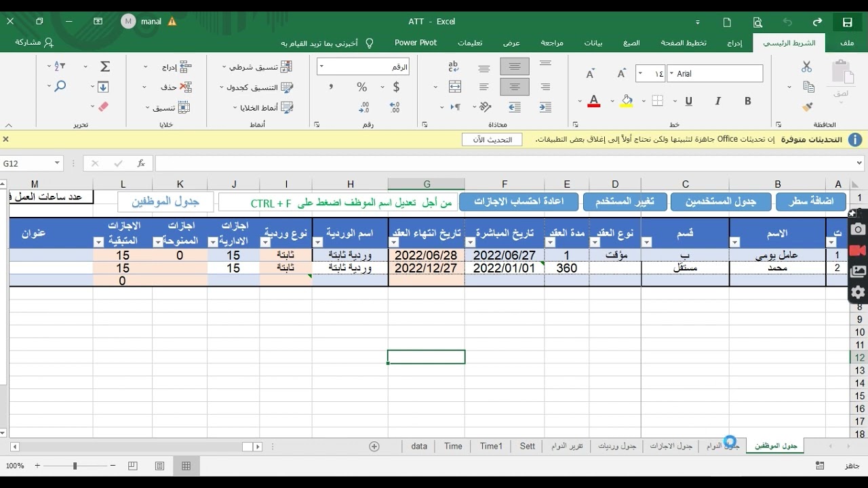Click the Merge and Center icon
This screenshot has height=488, width=868.
click(454, 87)
